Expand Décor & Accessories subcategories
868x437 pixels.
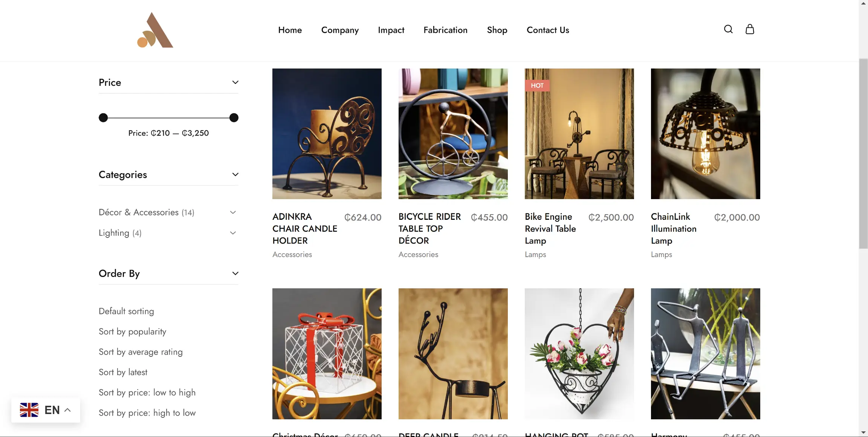click(x=233, y=213)
